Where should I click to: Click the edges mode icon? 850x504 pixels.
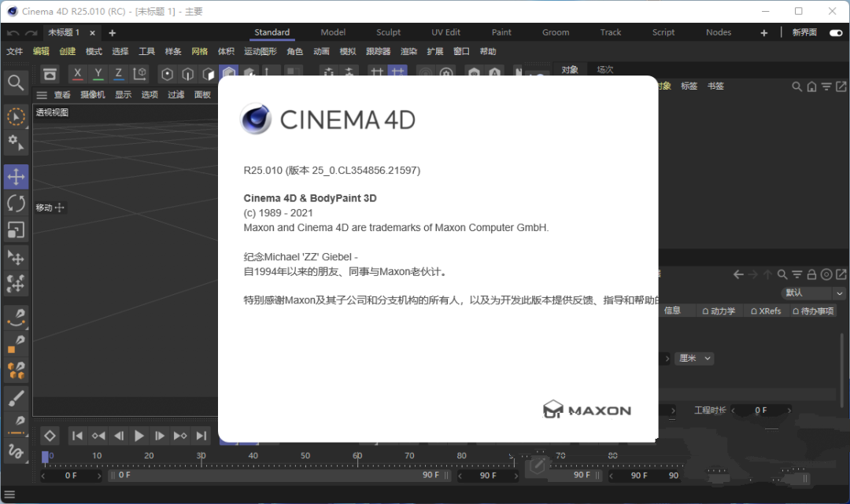pos(187,74)
